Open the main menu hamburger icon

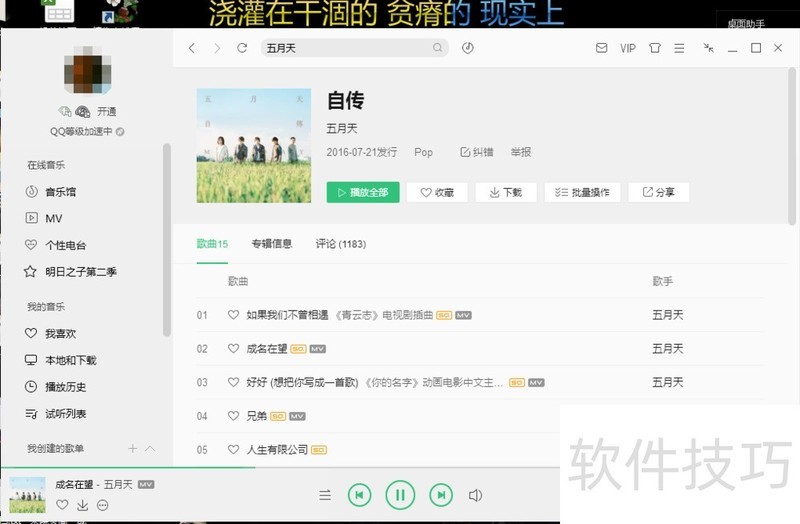tap(679, 48)
